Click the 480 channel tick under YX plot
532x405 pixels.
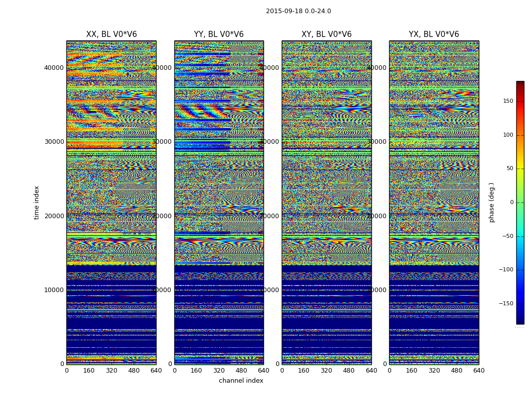(457, 371)
